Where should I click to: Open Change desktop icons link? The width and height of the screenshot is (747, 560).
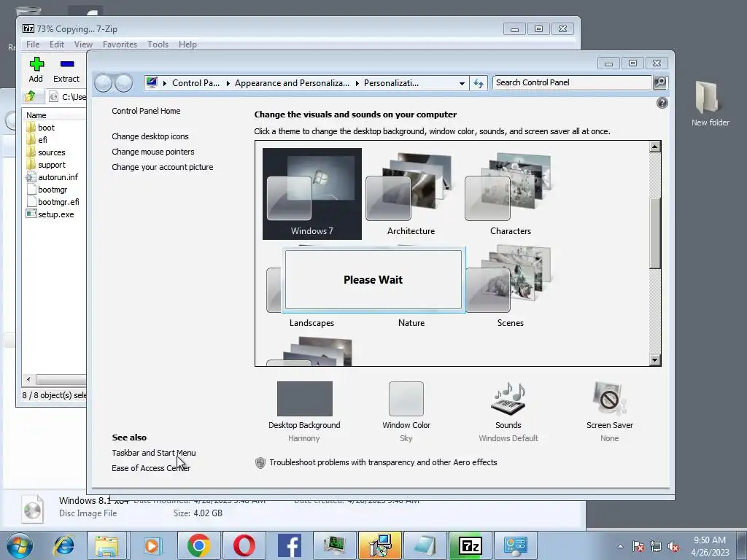click(x=150, y=136)
